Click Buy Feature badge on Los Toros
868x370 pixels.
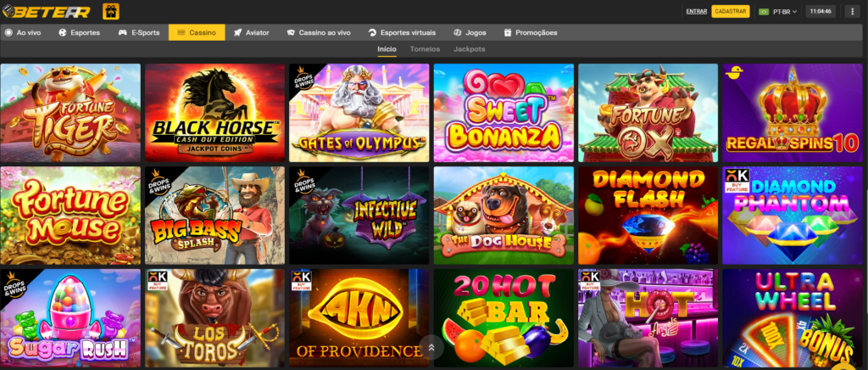point(157,280)
